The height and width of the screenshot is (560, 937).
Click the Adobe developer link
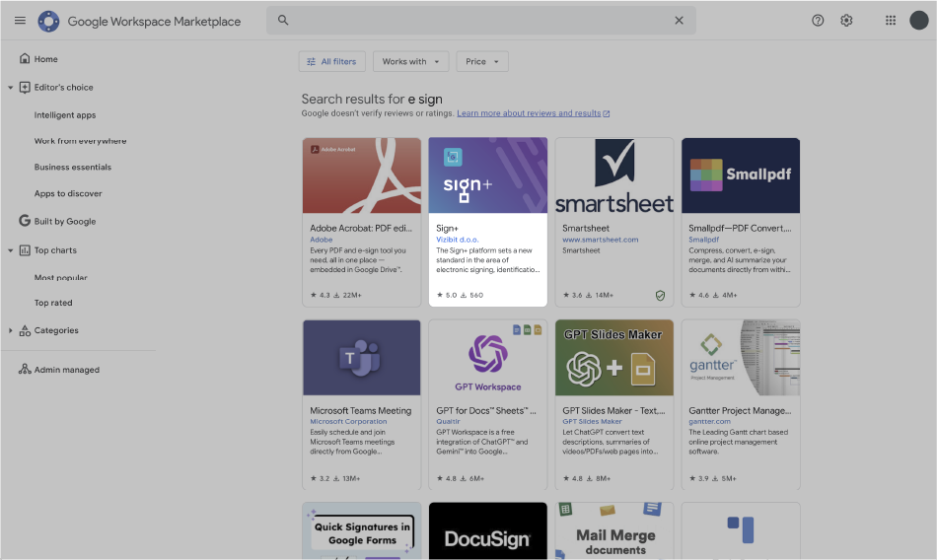(x=321, y=240)
